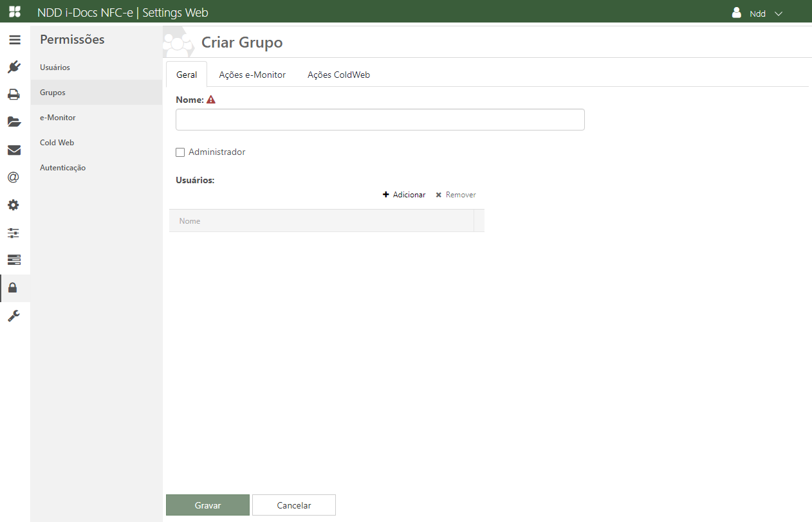Click the app grid logo icon
This screenshot has height=522, width=812.
tap(14, 12)
